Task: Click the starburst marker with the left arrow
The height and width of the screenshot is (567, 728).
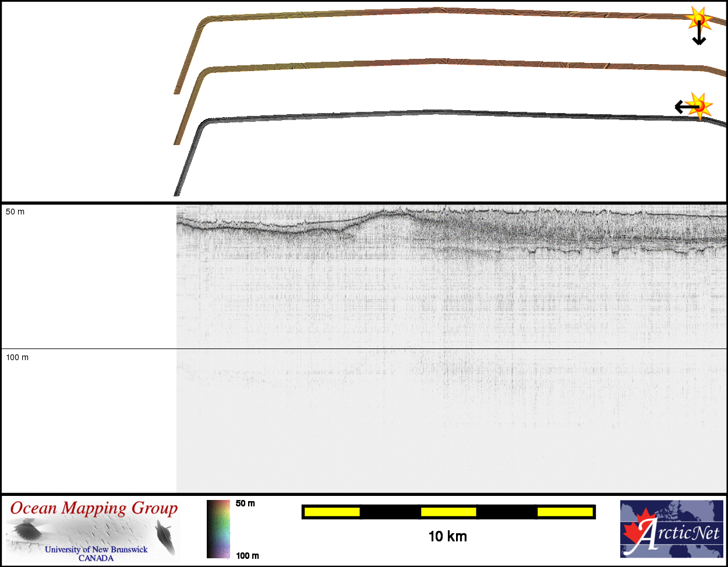Action: coord(700,105)
